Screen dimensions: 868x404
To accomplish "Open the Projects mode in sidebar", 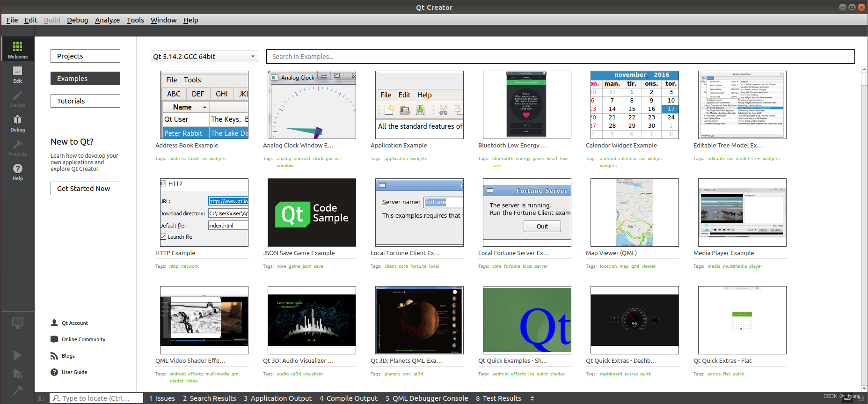I will (x=17, y=147).
